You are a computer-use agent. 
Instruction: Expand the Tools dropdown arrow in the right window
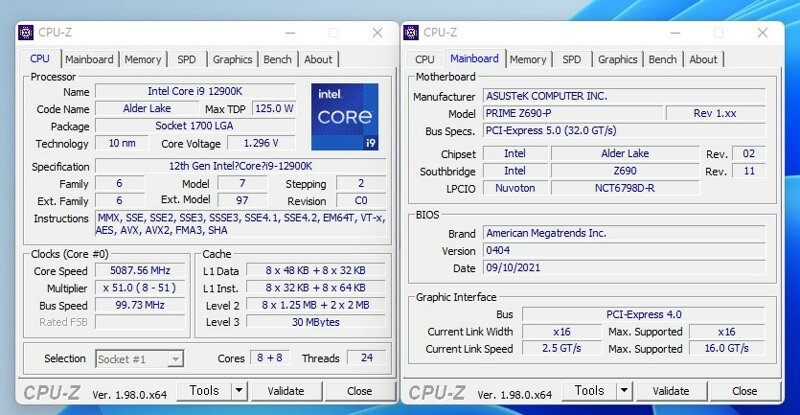624,391
